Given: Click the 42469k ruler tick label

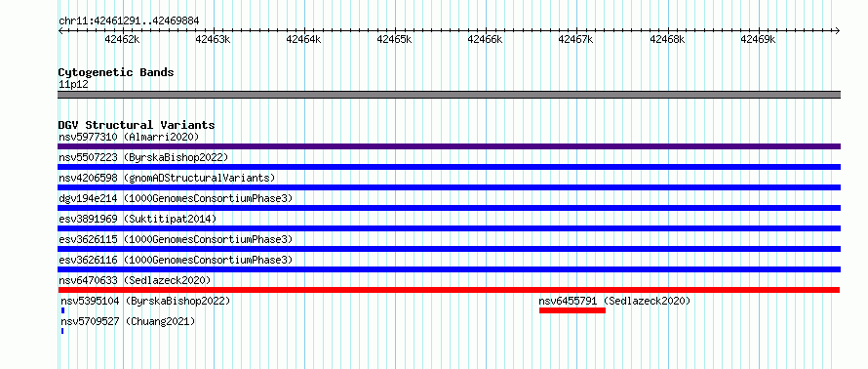Looking at the screenshot, I should (758, 39).
